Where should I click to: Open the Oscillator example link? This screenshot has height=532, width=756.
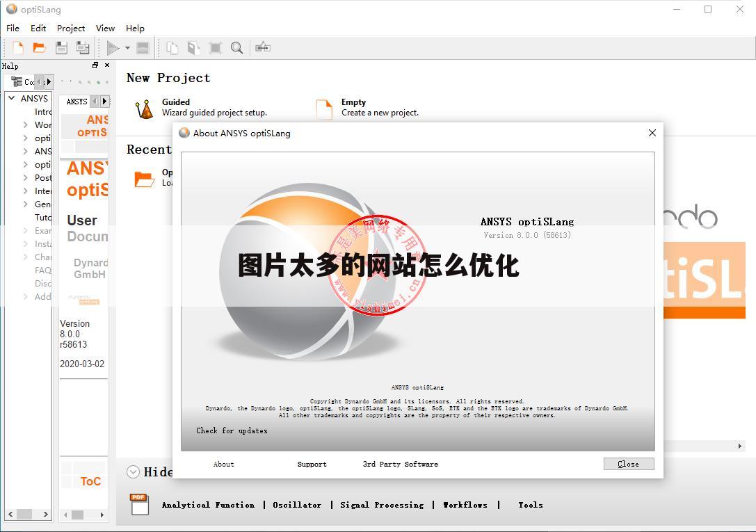coord(297,505)
